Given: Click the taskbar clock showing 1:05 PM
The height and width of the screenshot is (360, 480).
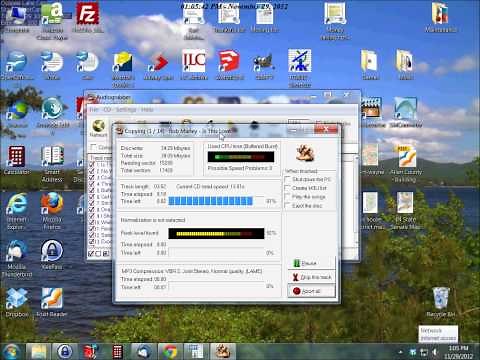Looking at the screenshot, I should pyautogui.click(x=458, y=352).
